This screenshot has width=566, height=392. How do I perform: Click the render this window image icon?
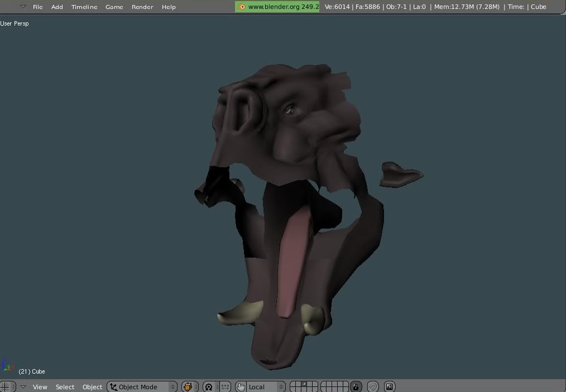point(390,386)
